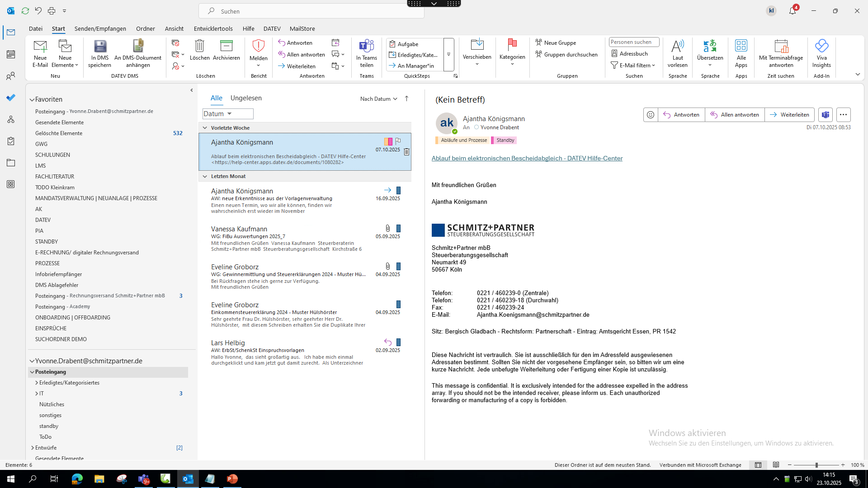The width and height of the screenshot is (868, 488).
Task: Open the Übersetzen translate tool
Action: point(710,54)
